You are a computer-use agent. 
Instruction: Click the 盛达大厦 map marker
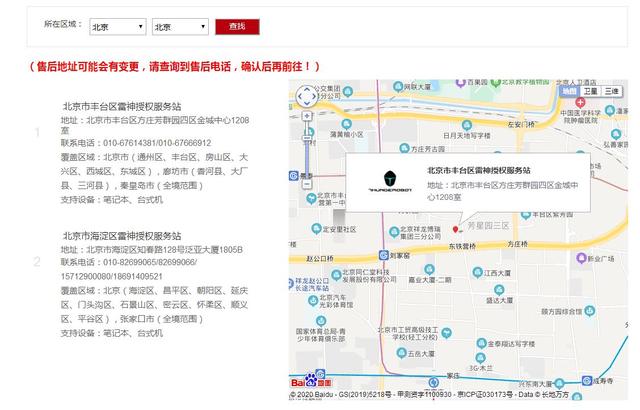click(x=499, y=290)
